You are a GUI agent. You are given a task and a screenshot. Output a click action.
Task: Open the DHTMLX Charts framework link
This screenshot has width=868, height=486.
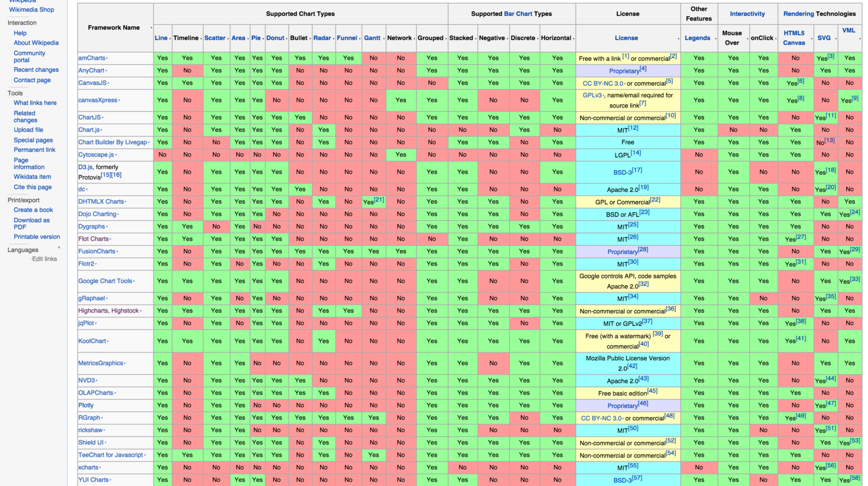(x=101, y=201)
